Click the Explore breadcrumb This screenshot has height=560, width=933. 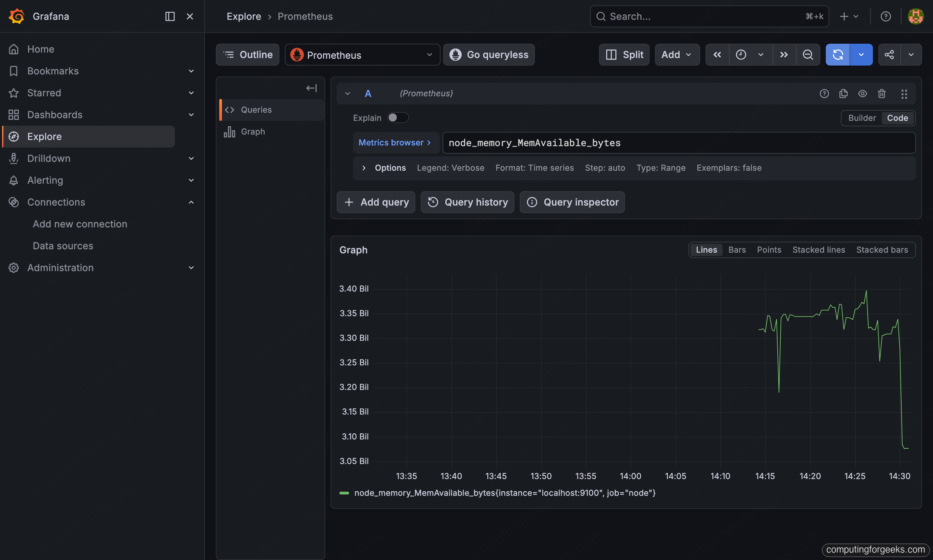244,16
